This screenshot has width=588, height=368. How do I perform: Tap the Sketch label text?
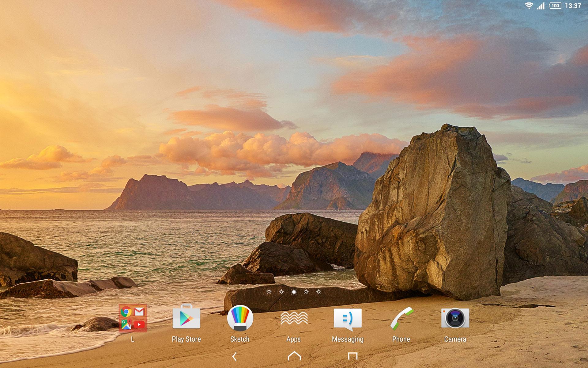click(x=240, y=339)
